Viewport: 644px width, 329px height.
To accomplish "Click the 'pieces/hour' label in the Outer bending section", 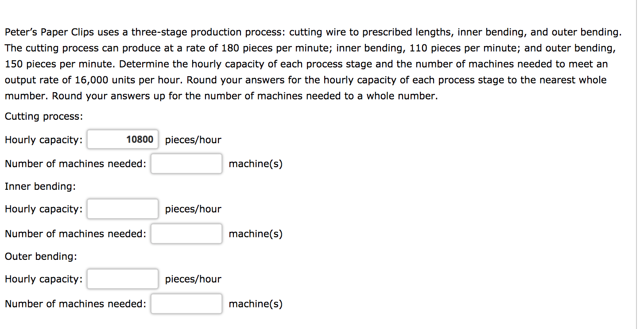I will point(193,279).
